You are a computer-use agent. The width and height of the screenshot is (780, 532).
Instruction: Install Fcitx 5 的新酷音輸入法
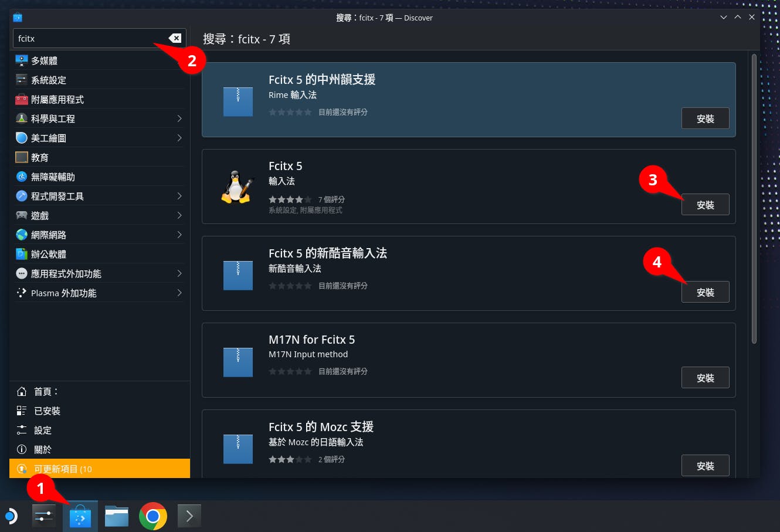pos(705,292)
